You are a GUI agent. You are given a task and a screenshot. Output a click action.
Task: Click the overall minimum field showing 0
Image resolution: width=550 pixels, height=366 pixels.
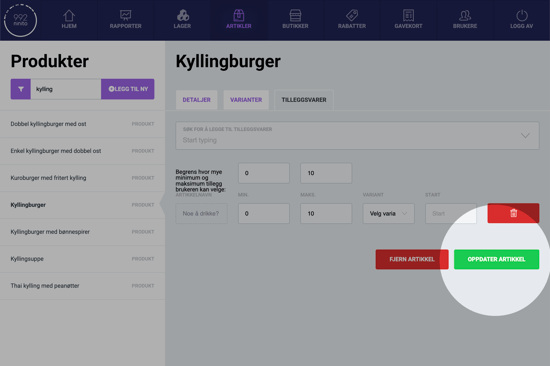(264, 173)
